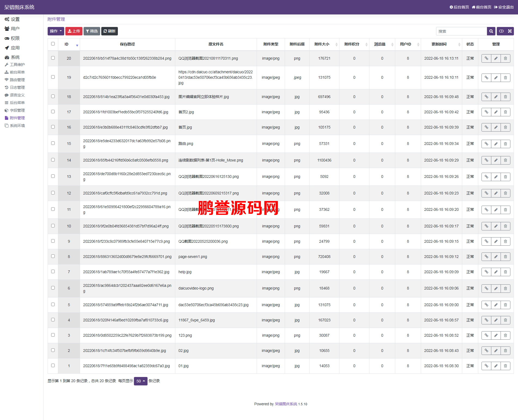Click 安全退出 logout link
Viewport: 518px width, 420px height.
tap(504, 7)
